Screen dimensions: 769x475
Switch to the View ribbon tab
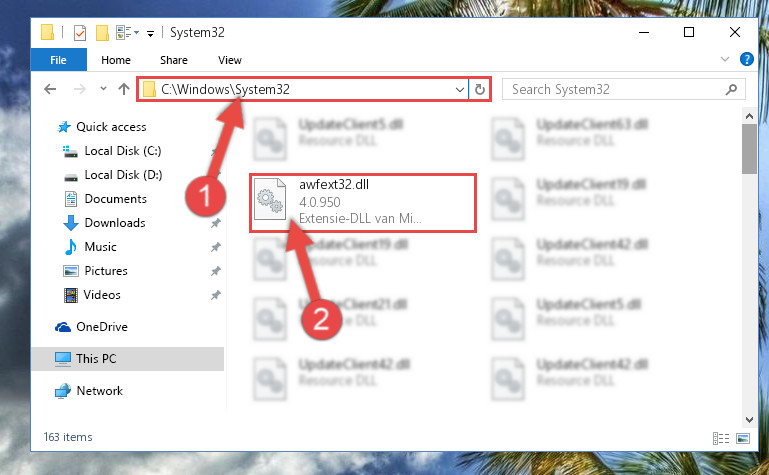(230, 60)
